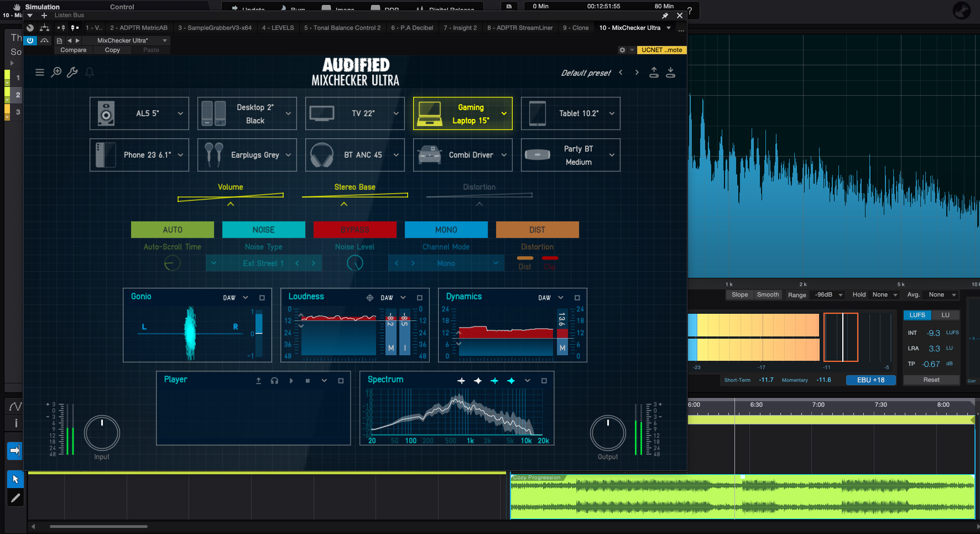980x534 pixels.
Task: Click the plugin preset file icon
Action: [59, 40]
